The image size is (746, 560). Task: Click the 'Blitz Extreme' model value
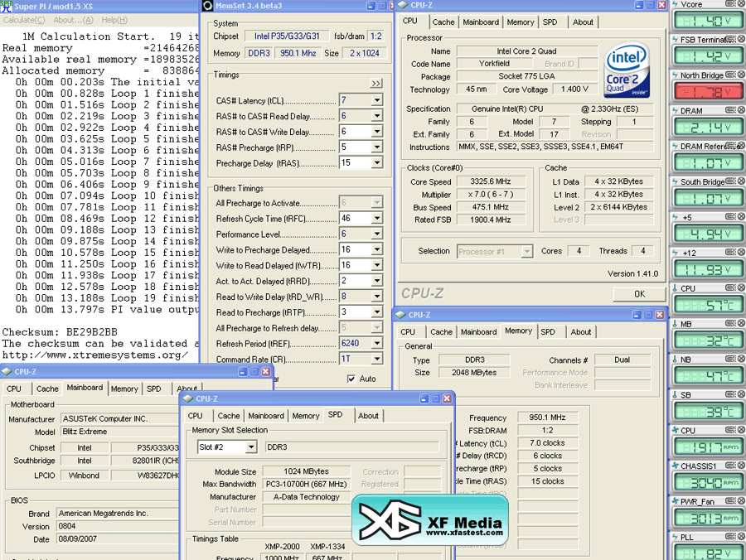(x=85, y=432)
